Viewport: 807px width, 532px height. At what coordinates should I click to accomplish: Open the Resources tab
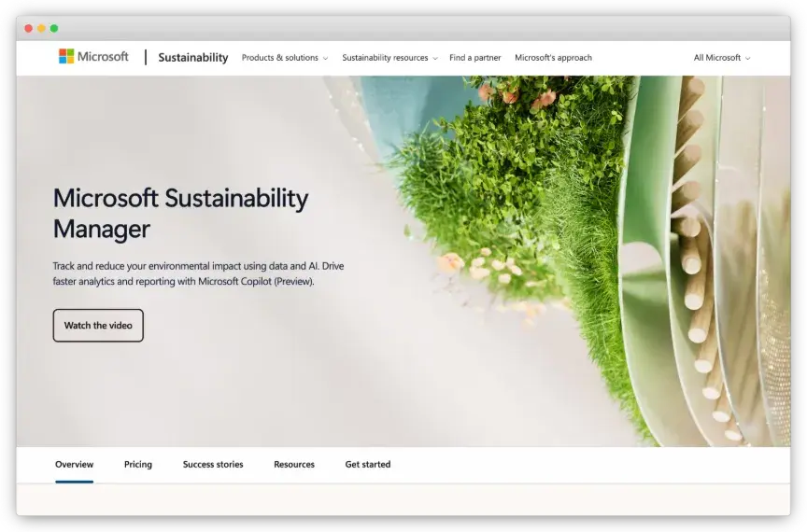(x=294, y=465)
